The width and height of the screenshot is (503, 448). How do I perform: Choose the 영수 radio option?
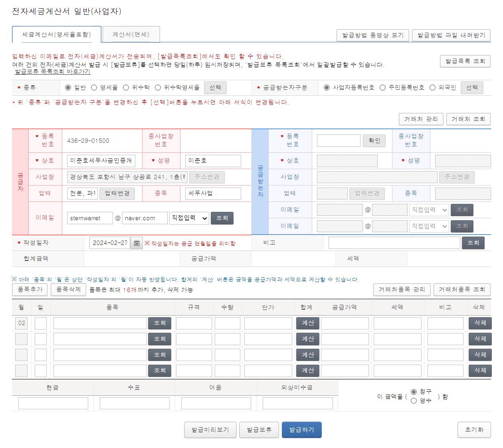point(414,401)
